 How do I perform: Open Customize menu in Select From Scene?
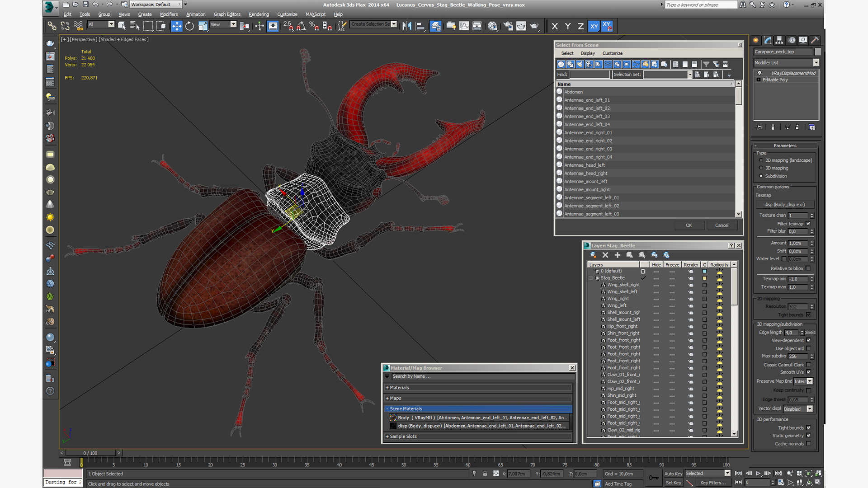612,53
